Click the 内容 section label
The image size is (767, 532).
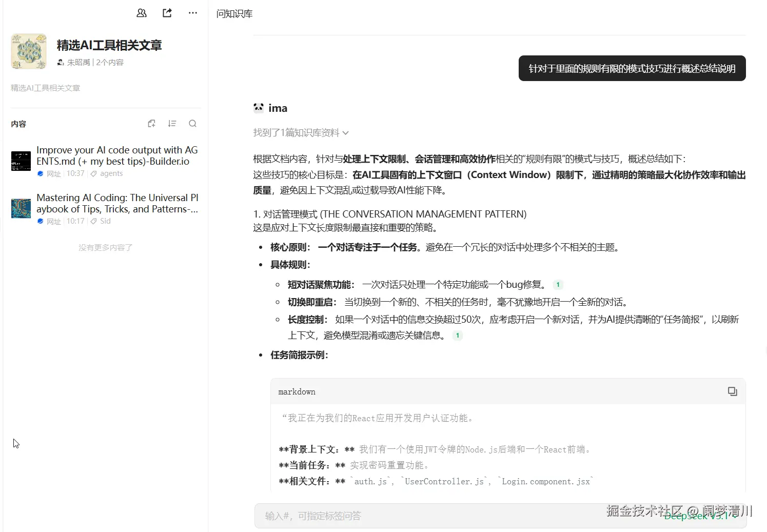18,124
